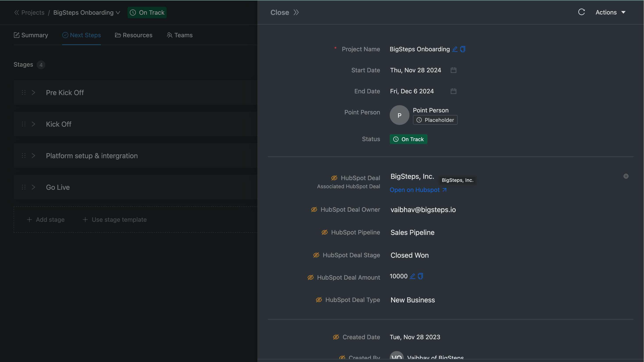Edit the HubSpot Deal Amount value
Image resolution: width=644 pixels, height=362 pixels.
(413, 276)
